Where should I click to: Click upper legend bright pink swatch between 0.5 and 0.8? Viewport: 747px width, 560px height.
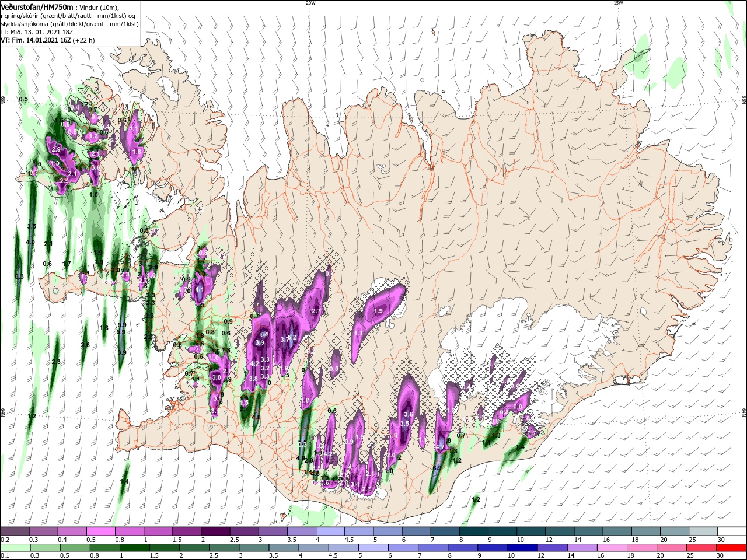coord(100,531)
